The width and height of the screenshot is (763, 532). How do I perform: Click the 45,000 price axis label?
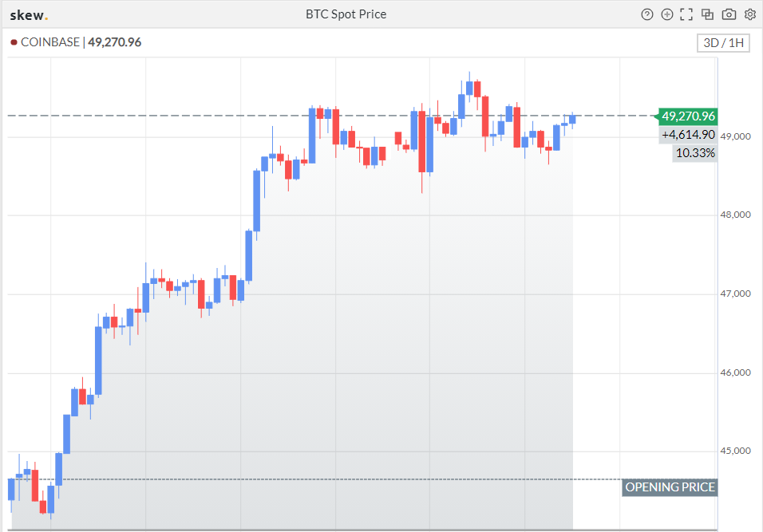click(x=735, y=451)
